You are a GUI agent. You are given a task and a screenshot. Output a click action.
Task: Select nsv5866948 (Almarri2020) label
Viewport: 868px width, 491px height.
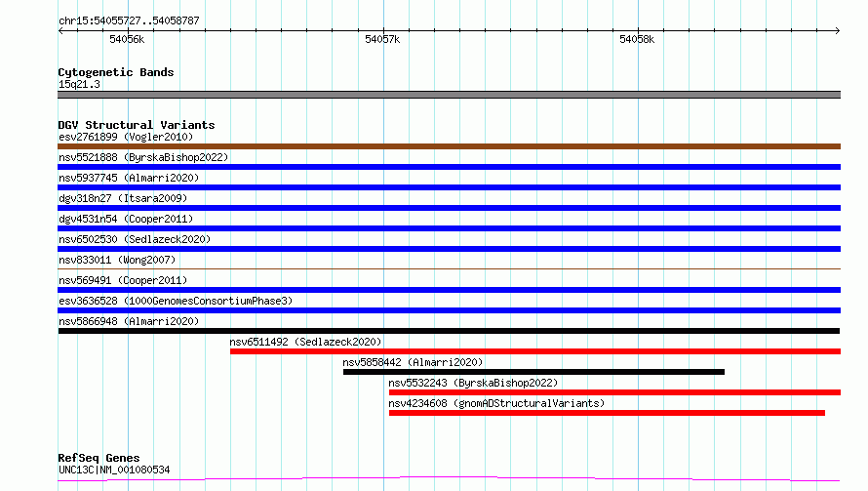(129, 321)
